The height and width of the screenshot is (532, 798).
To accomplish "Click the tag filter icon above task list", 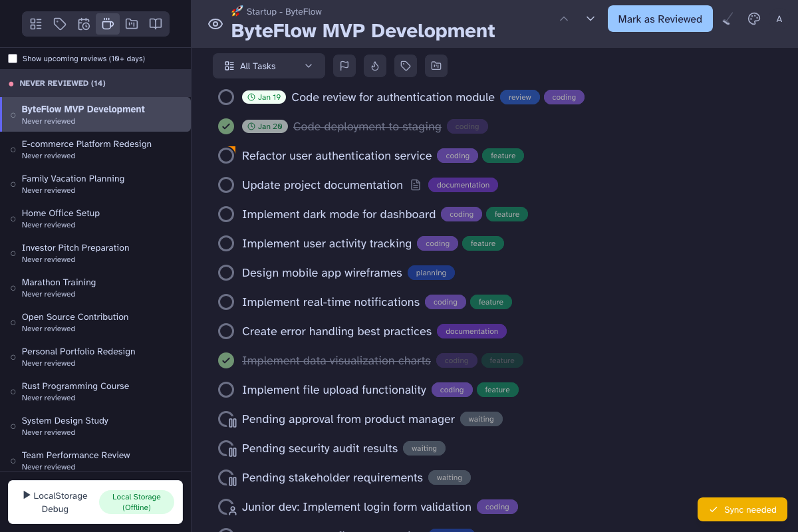I will click(406, 66).
